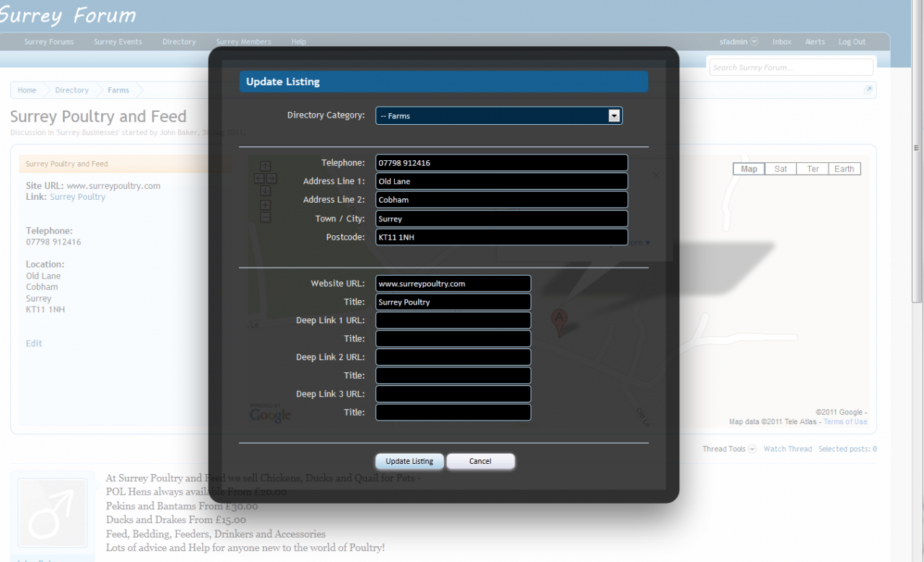This screenshot has height=562, width=924.
Task: Zoom out on the map
Action: point(265,216)
